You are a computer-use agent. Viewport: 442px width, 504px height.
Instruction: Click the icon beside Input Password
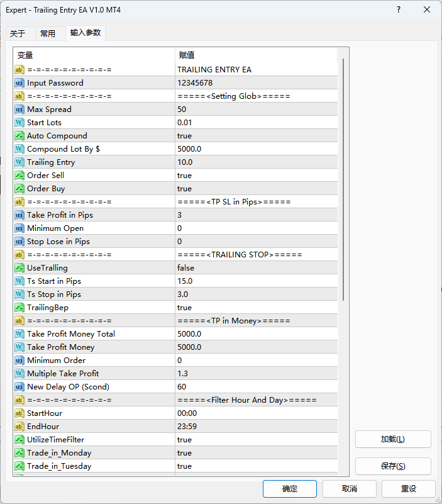19,83
